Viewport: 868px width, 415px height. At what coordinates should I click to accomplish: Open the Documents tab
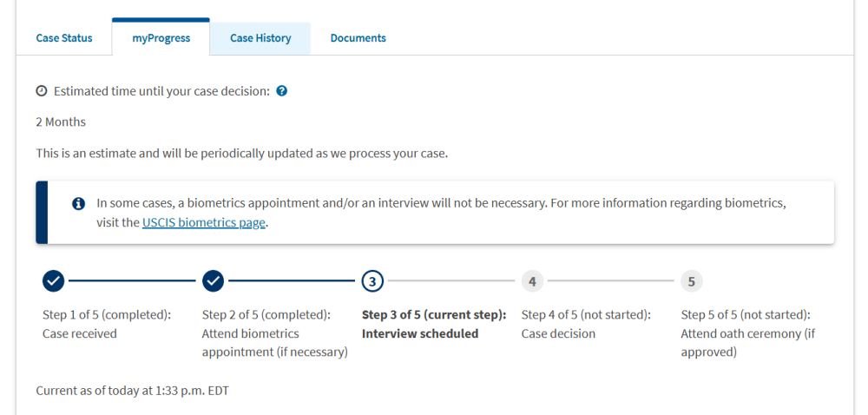tap(358, 38)
